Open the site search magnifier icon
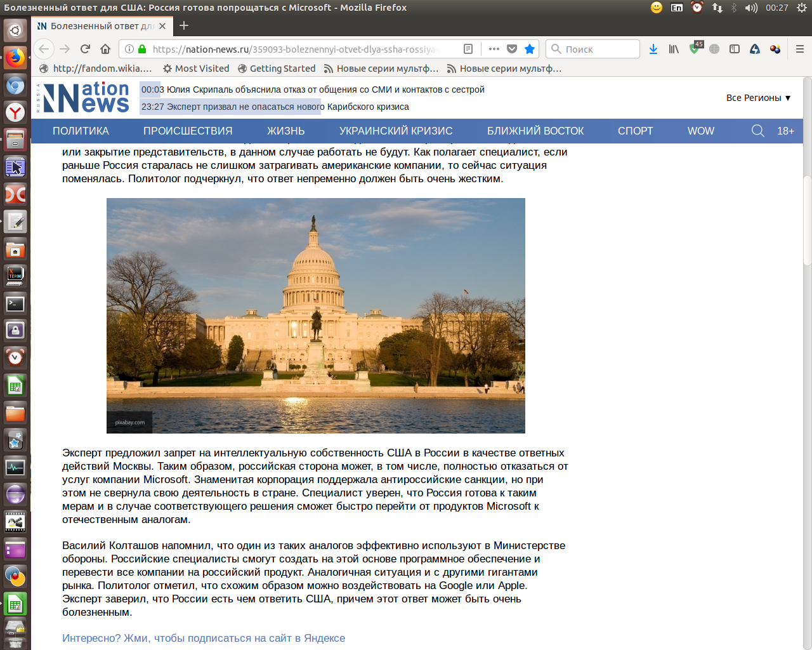This screenshot has height=650, width=812. coord(757,131)
